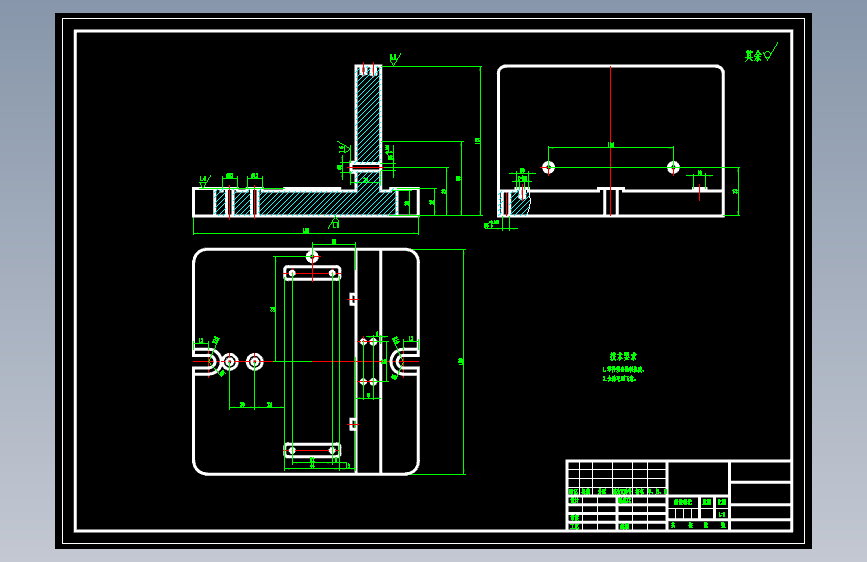Image resolution: width=867 pixels, height=562 pixels.
Task: Pick height dimension right of right-hand view
Action: point(736,191)
